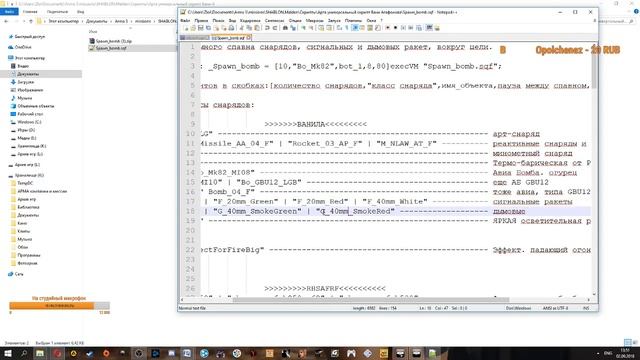The image size is (640, 360).
Task: Open Быстрый доступ in navigation pane
Action: click(29, 37)
